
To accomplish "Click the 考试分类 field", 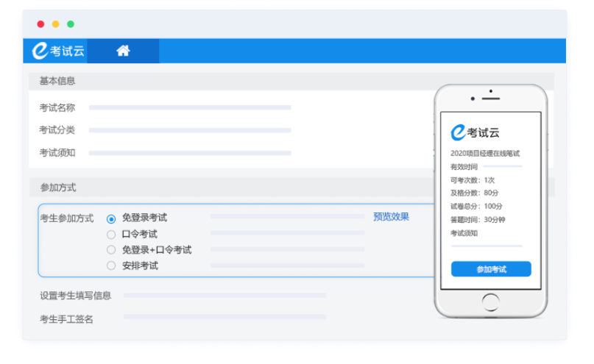I will 190,131.
